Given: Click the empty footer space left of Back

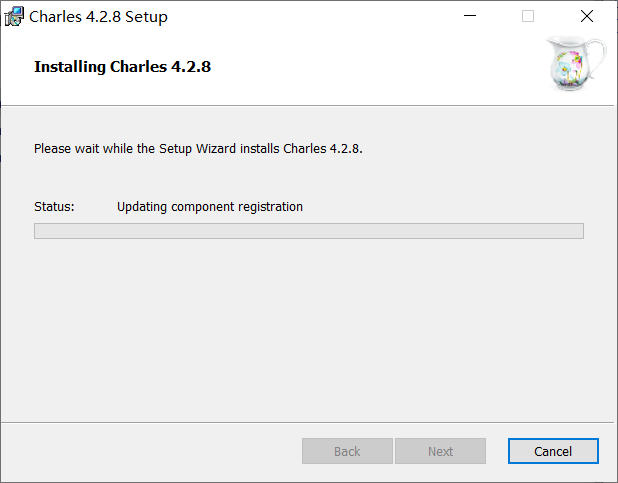Looking at the screenshot, I should click(150, 451).
